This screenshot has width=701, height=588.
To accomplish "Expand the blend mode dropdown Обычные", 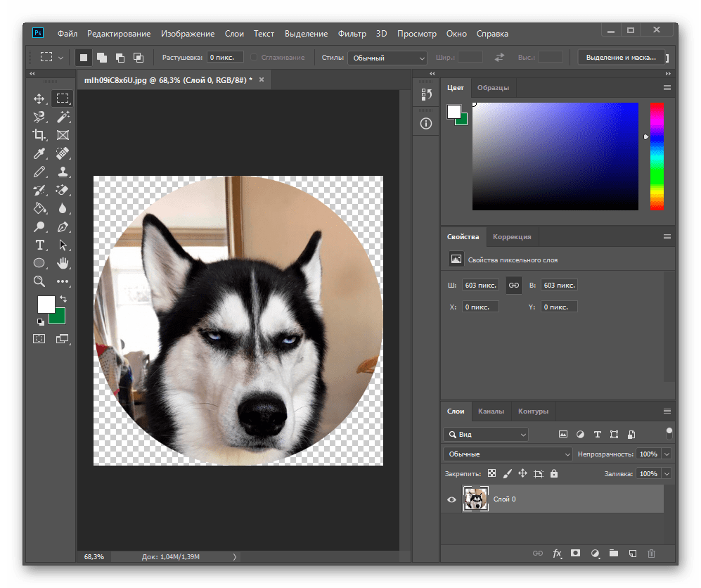I will click(508, 454).
